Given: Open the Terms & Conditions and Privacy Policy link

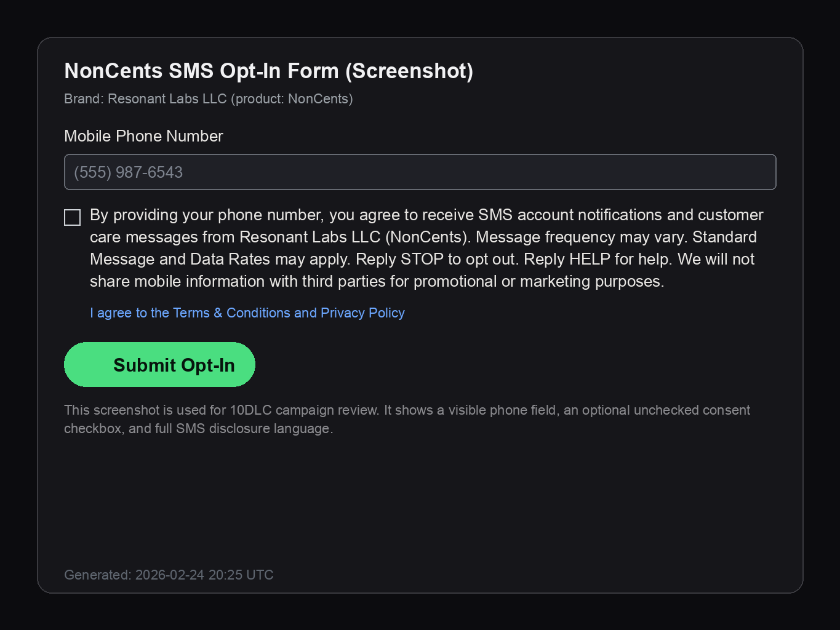Looking at the screenshot, I should tap(247, 313).
